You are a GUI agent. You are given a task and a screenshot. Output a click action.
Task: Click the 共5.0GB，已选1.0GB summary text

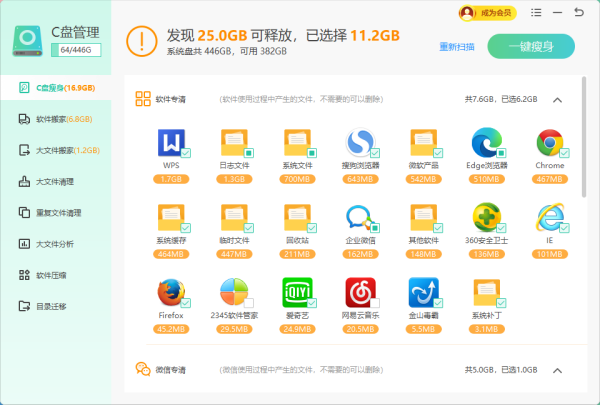pyautogui.click(x=501, y=370)
